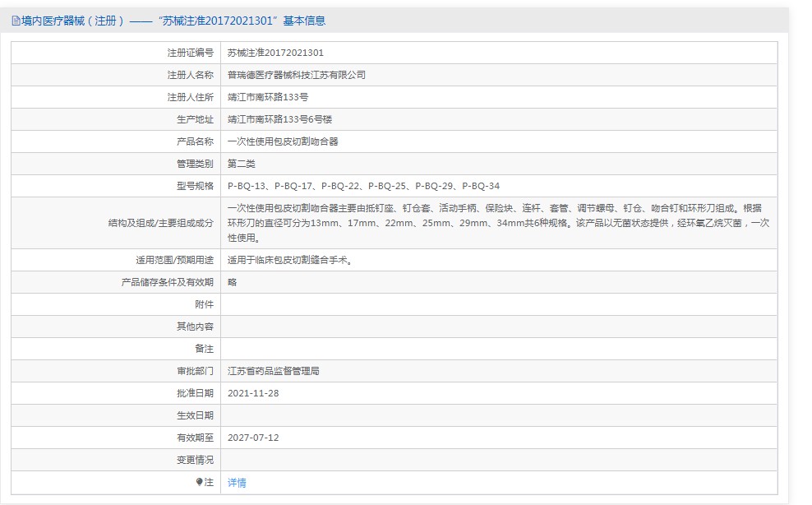Click the approval date 2021-11-28
The image size is (812, 505).
point(253,393)
